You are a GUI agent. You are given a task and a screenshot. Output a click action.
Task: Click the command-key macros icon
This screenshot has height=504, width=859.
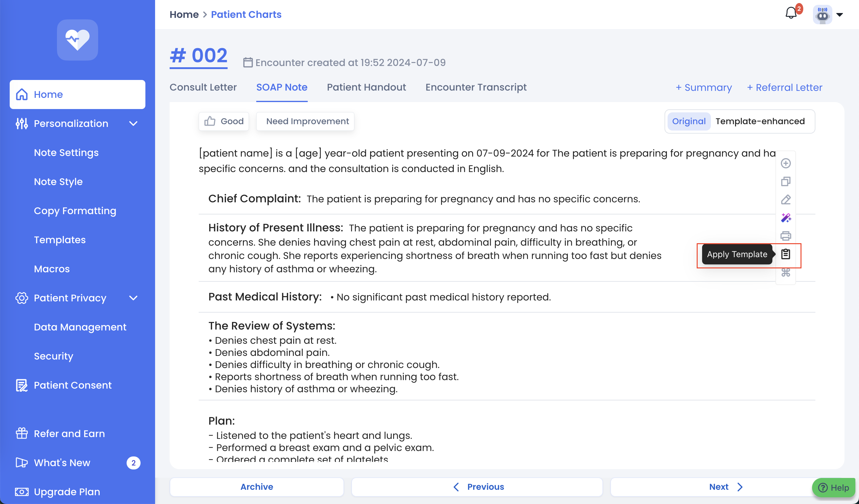(x=785, y=273)
